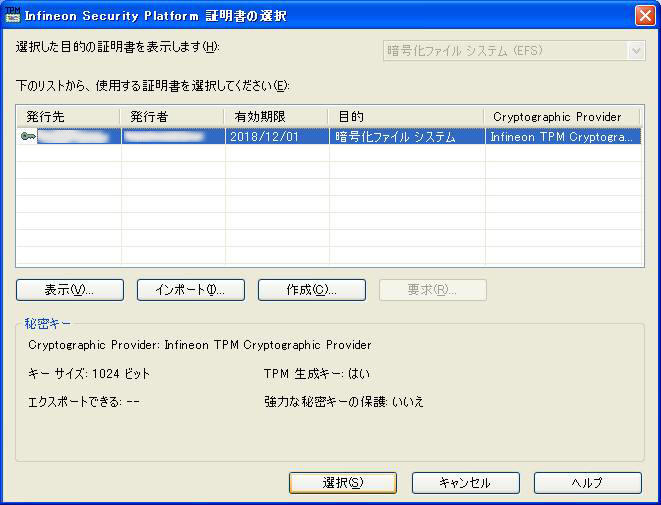Click the インポート(I)... button
The height and width of the screenshot is (505, 661).
191,290
